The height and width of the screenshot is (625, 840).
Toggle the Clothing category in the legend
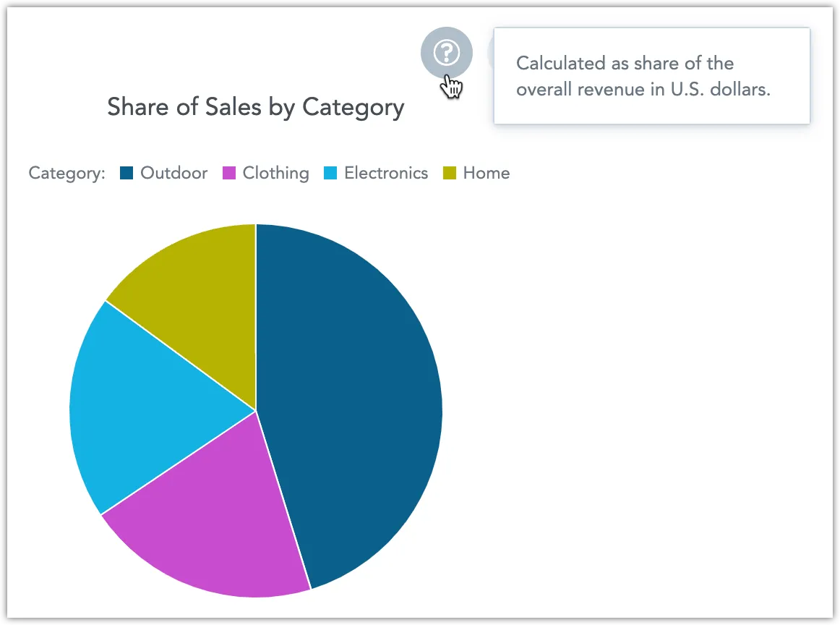click(x=278, y=173)
